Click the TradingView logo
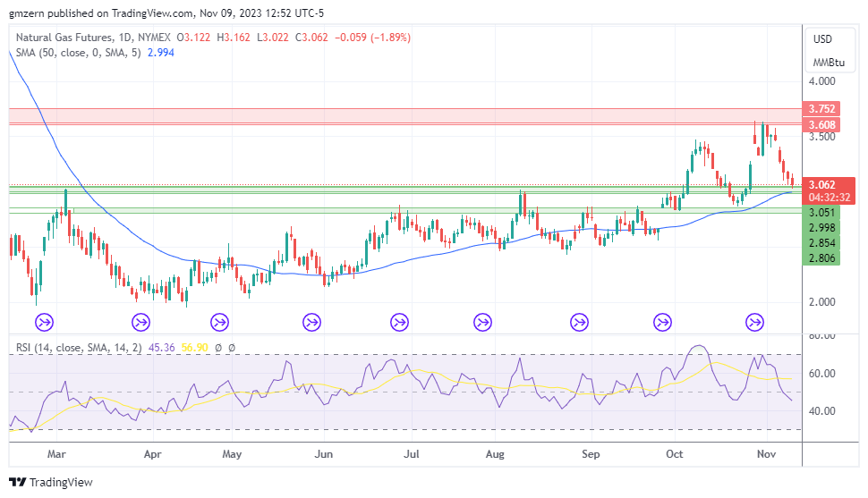The image size is (868, 498). click(51, 483)
